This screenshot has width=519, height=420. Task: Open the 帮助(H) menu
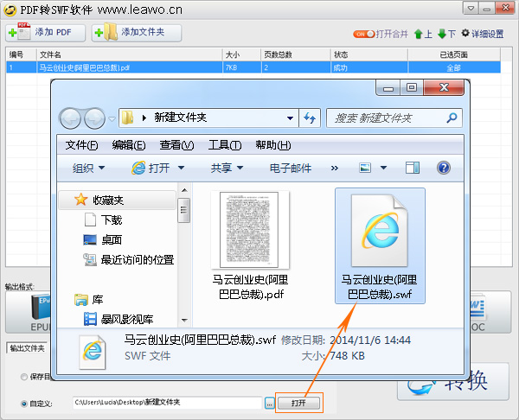click(x=273, y=145)
